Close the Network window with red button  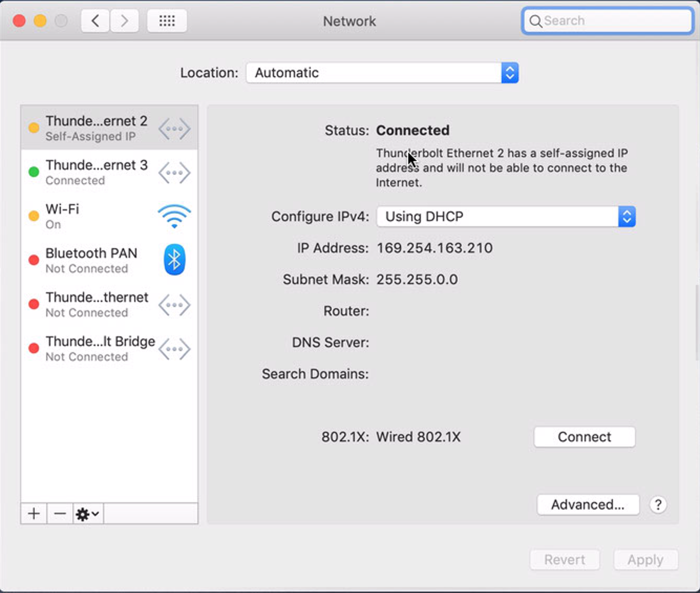click(19, 21)
